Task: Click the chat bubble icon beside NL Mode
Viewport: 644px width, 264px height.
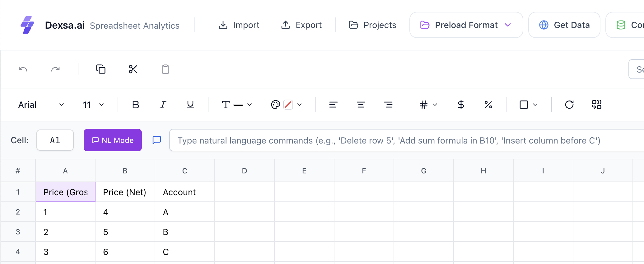Action: [x=157, y=140]
